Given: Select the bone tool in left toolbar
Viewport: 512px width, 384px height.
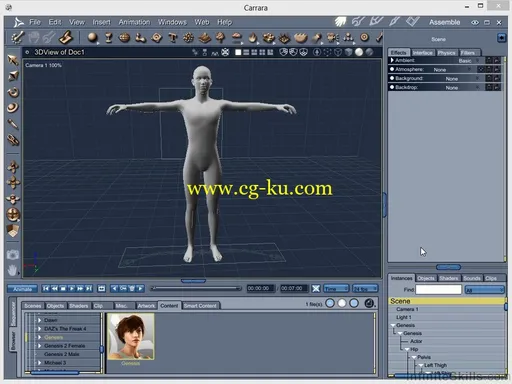Looking at the screenshot, I should [x=13, y=140].
